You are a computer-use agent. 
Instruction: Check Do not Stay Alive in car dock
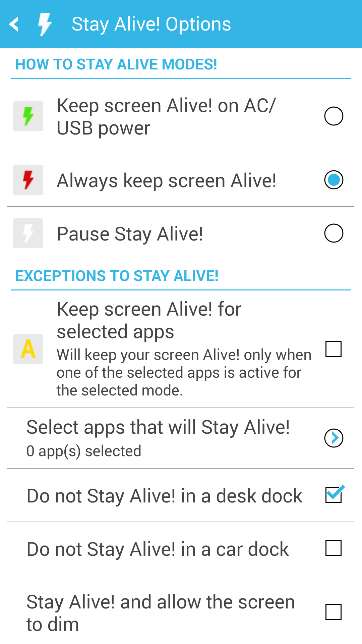pos(334,548)
